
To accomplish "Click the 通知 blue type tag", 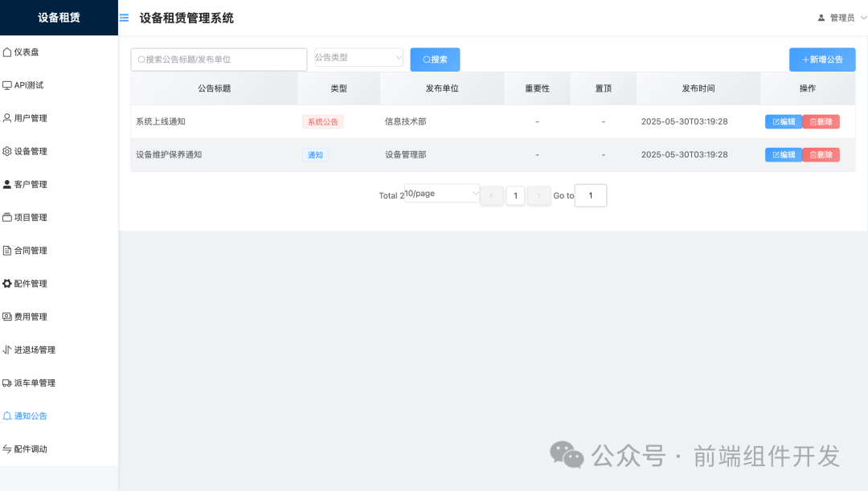I will (315, 154).
